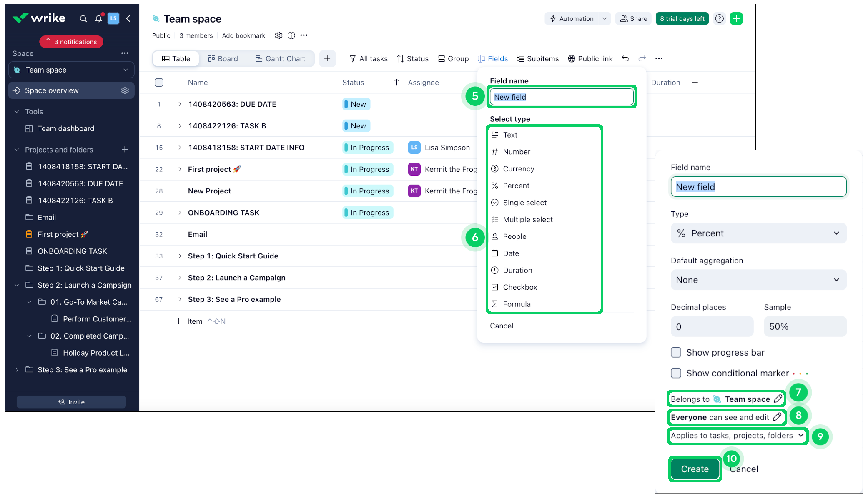Add a column with the plus next to Duration

[695, 83]
